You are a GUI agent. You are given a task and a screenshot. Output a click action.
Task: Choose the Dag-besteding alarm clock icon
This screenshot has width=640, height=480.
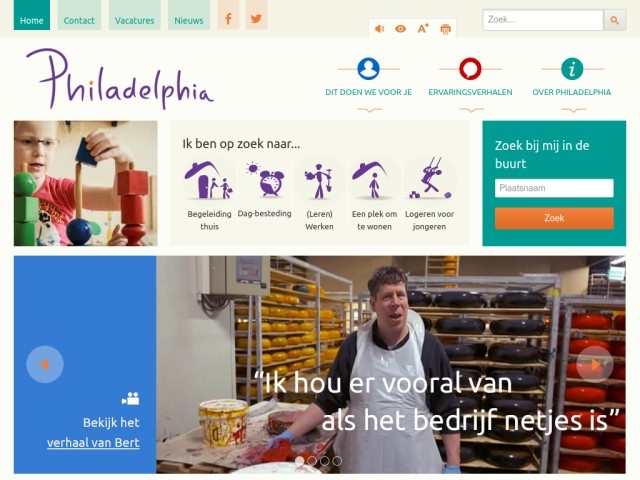265,179
